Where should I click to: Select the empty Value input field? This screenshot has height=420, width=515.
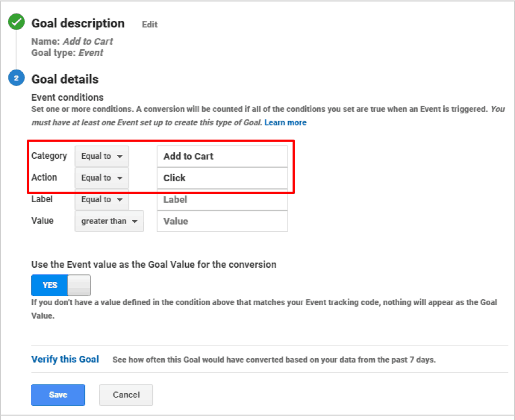pos(222,221)
